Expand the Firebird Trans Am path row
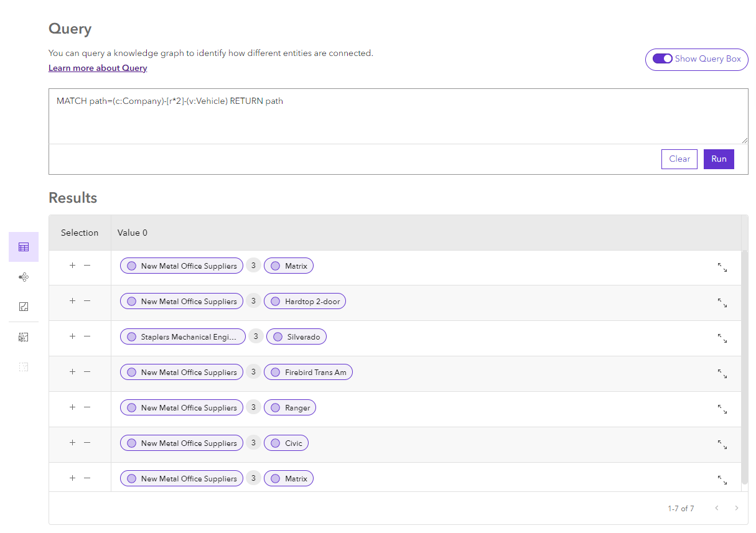The height and width of the screenshot is (533, 756). 722,374
